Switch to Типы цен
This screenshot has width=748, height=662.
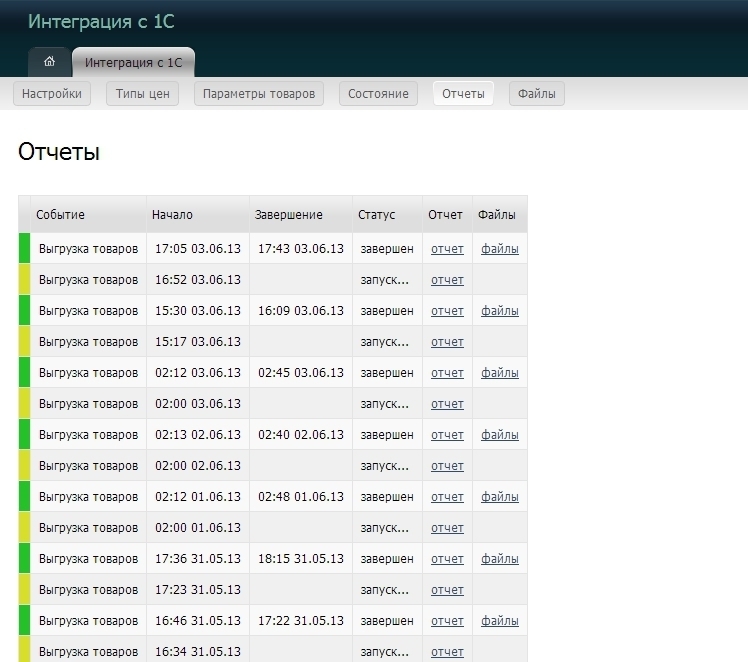[x=143, y=93]
